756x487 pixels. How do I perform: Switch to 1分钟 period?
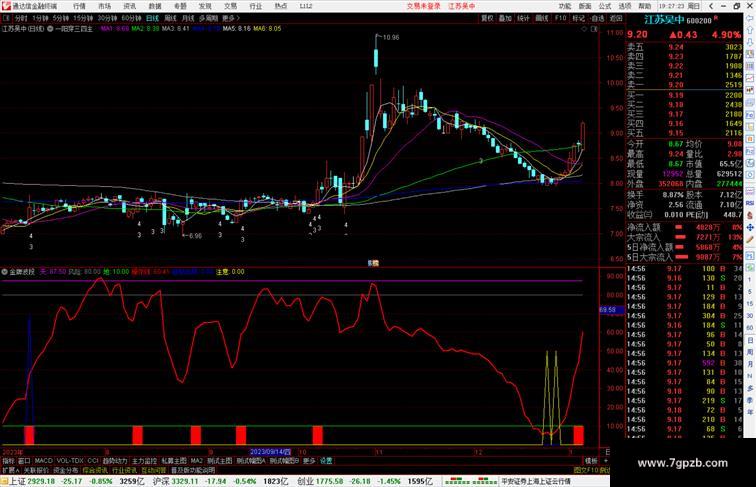pyautogui.click(x=40, y=18)
